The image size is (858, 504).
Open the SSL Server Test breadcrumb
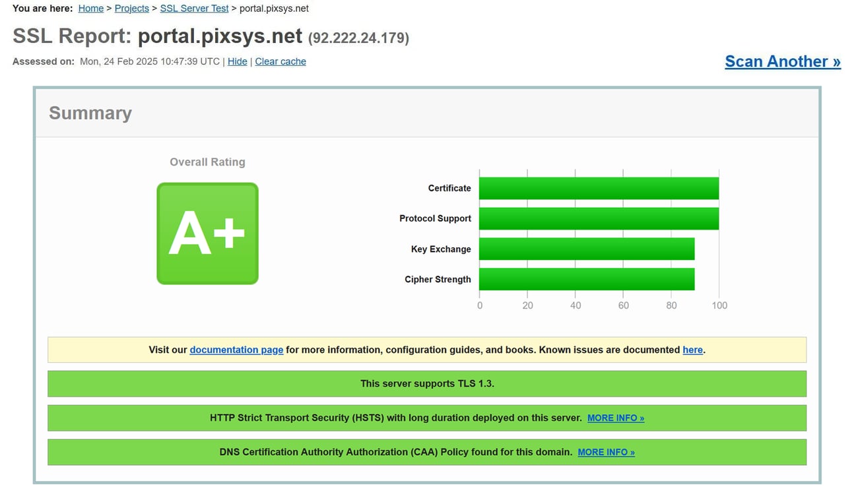[194, 9]
